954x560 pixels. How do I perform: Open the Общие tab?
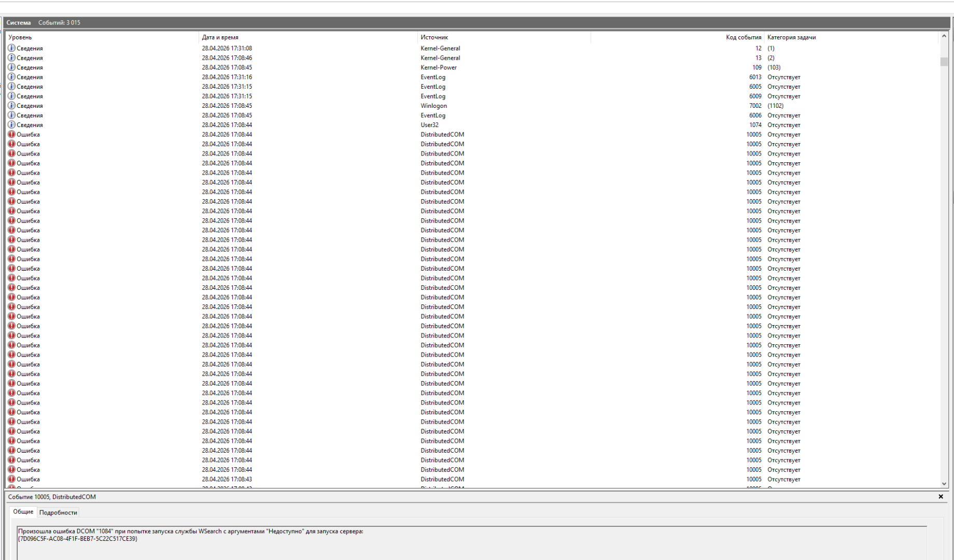coord(23,512)
